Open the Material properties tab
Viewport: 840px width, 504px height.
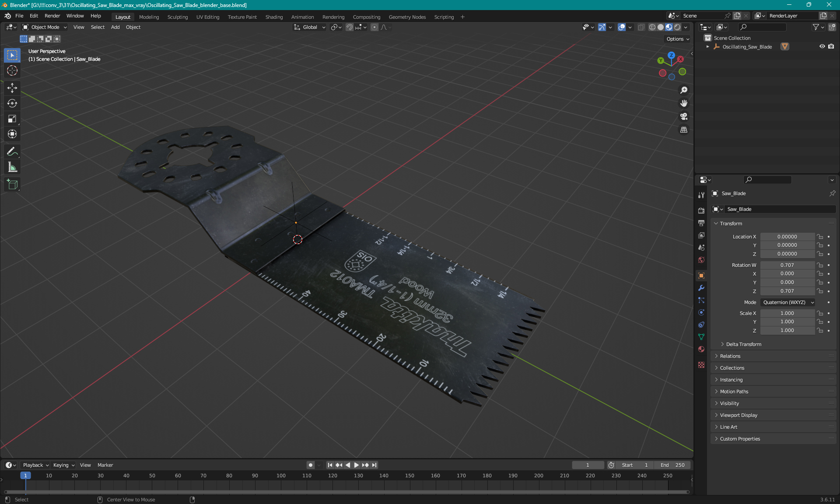(701, 349)
